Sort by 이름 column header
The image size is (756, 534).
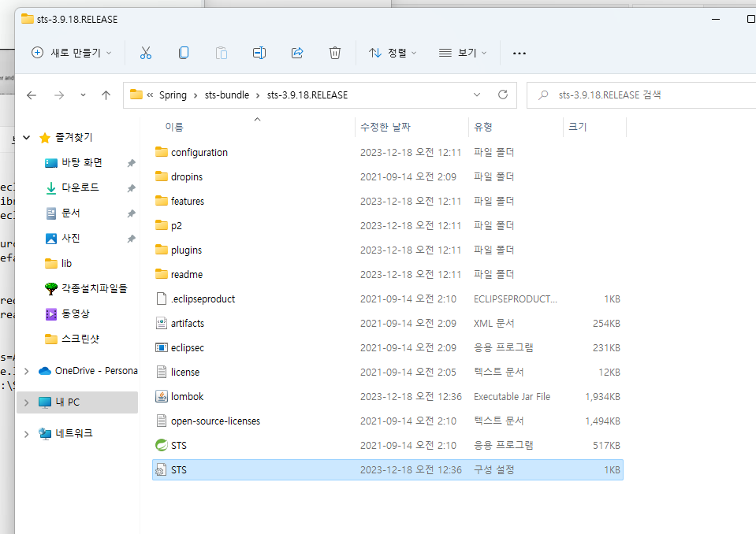(174, 127)
